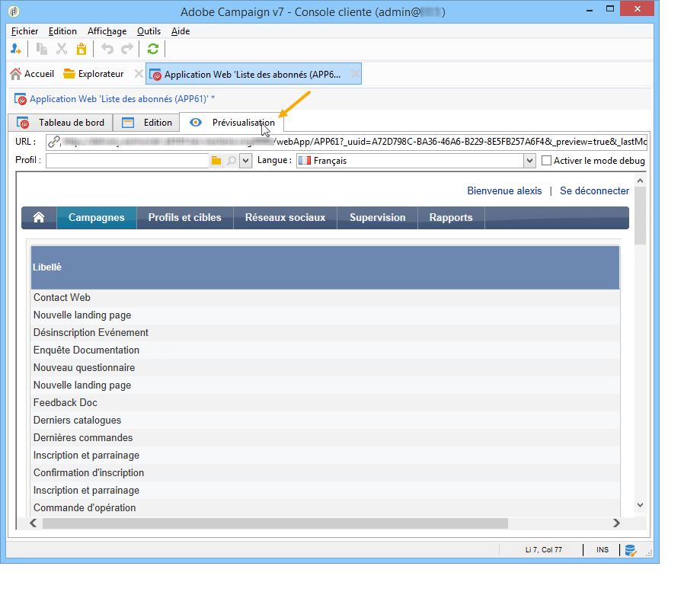Open the Fichier menu
Image resolution: width=700 pixels, height=595 pixels.
point(24,31)
